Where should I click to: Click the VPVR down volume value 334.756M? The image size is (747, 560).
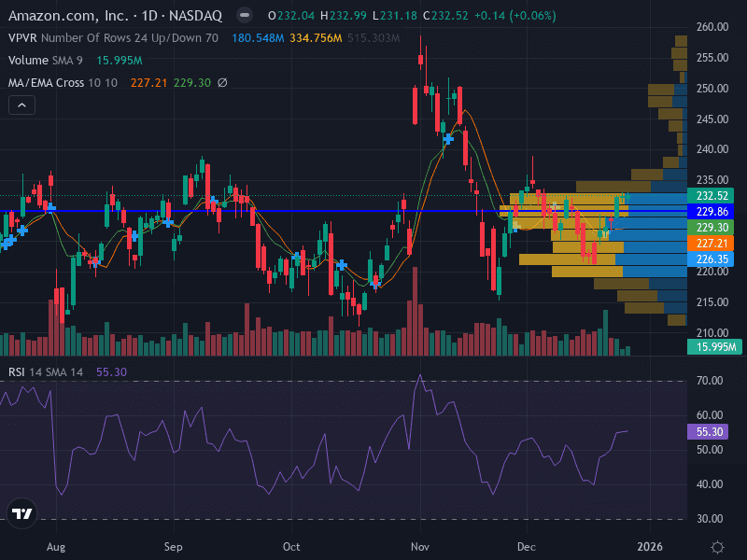[316, 38]
